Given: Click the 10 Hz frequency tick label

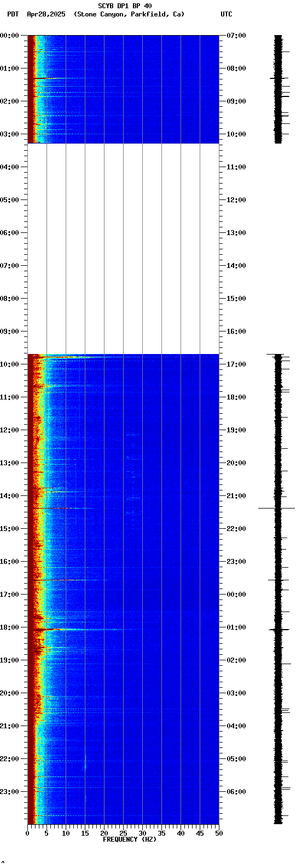Looking at the screenshot, I should click(66, 833).
